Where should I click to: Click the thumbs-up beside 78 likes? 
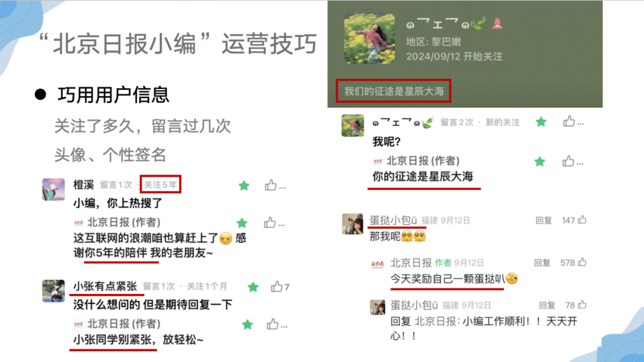click(582, 305)
